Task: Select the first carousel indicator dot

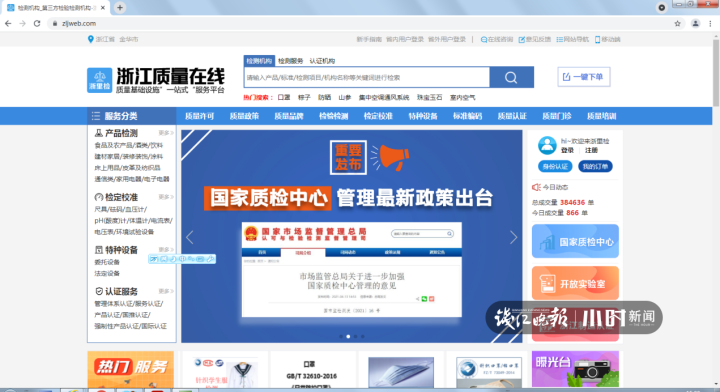Action: click(341, 336)
